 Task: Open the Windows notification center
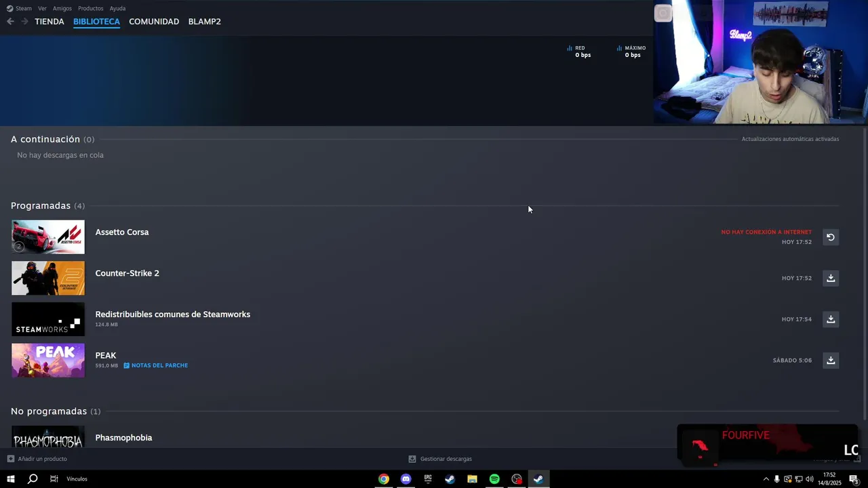point(854,479)
